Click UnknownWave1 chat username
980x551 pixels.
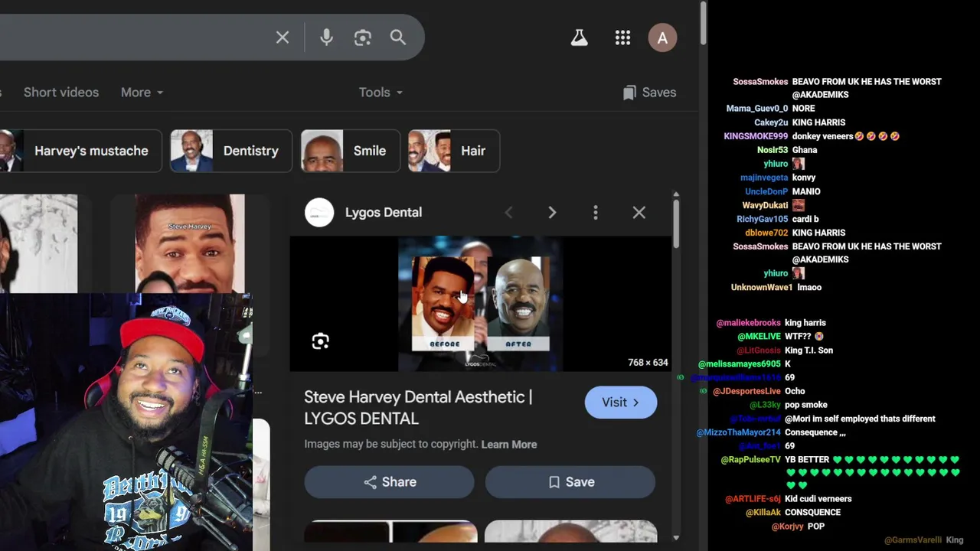point(762,288)
